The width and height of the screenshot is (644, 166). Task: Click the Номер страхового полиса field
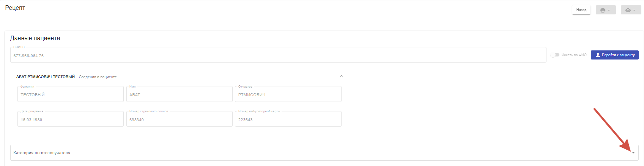180,119
